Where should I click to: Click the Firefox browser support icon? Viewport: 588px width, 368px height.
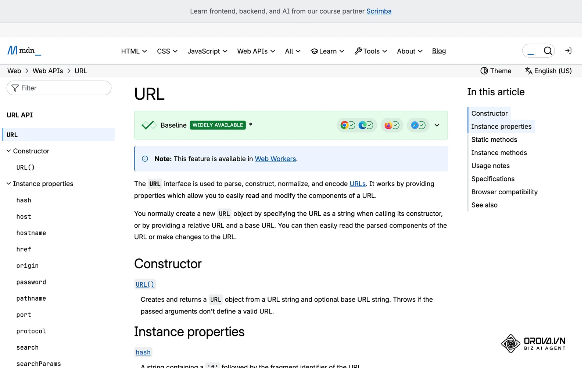pos(388,125)
